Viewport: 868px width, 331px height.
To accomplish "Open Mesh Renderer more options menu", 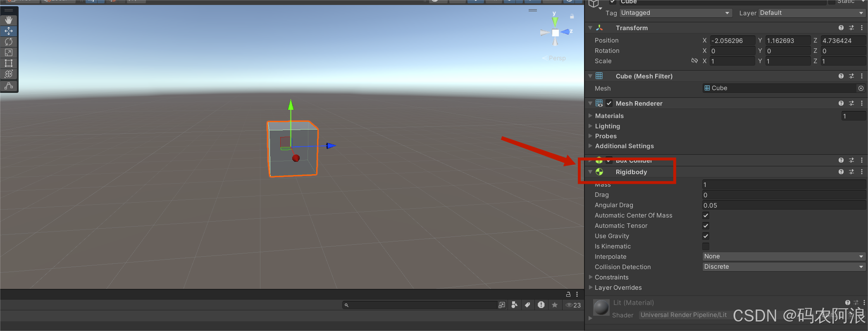I will click(862, 103).
